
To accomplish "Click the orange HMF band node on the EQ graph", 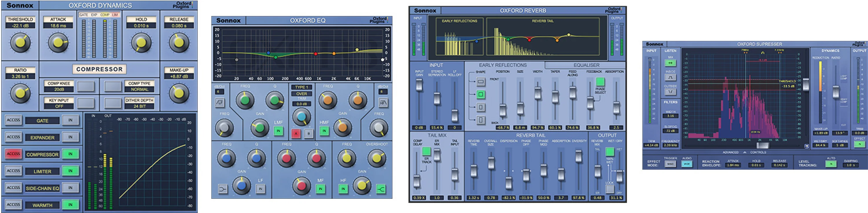I will point(334,53).
